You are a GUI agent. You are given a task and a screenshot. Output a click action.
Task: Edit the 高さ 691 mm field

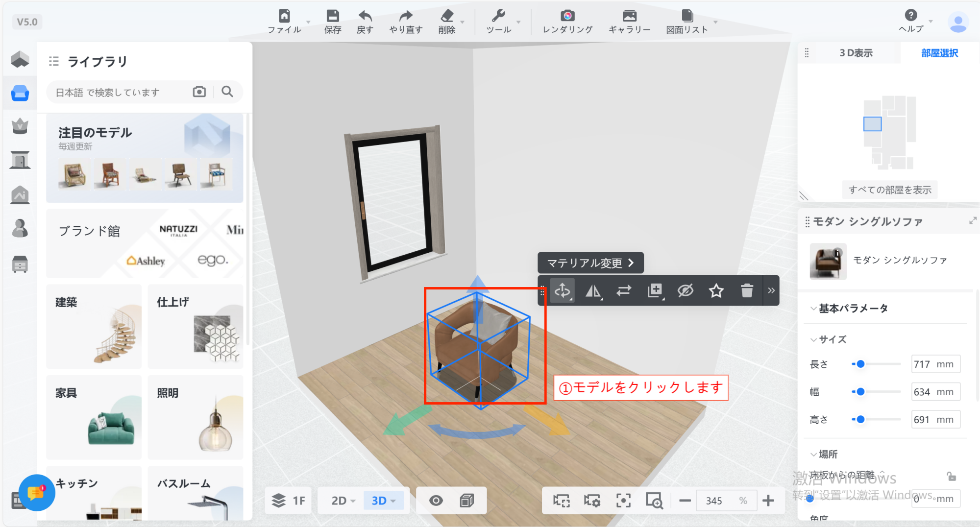click(x=935, y=419)
